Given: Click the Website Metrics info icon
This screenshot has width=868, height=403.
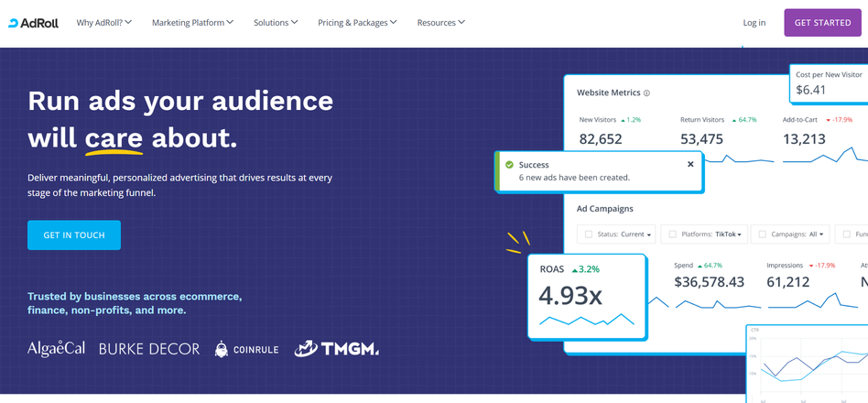Looking at the screenshot, I should click(646, 93).
